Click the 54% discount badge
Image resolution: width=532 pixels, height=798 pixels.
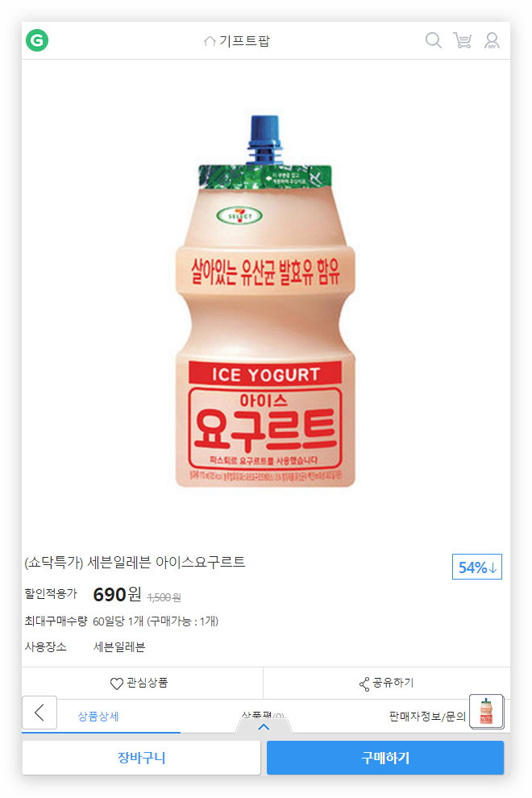coord(477,567)
